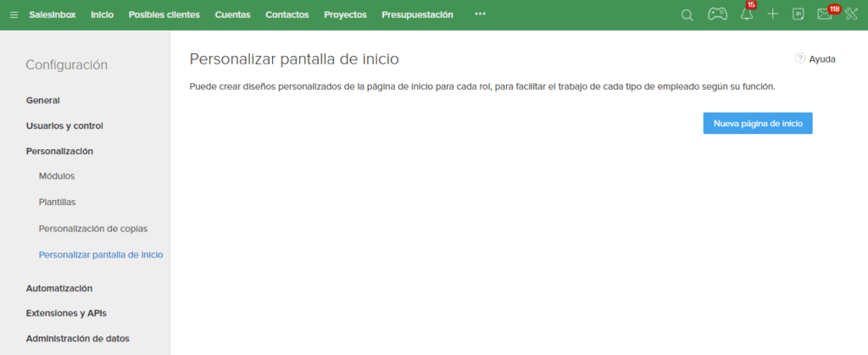This screenshot has height=355, width=868.
Task: Open the Proyectos tab
Action: click(346, 15)
